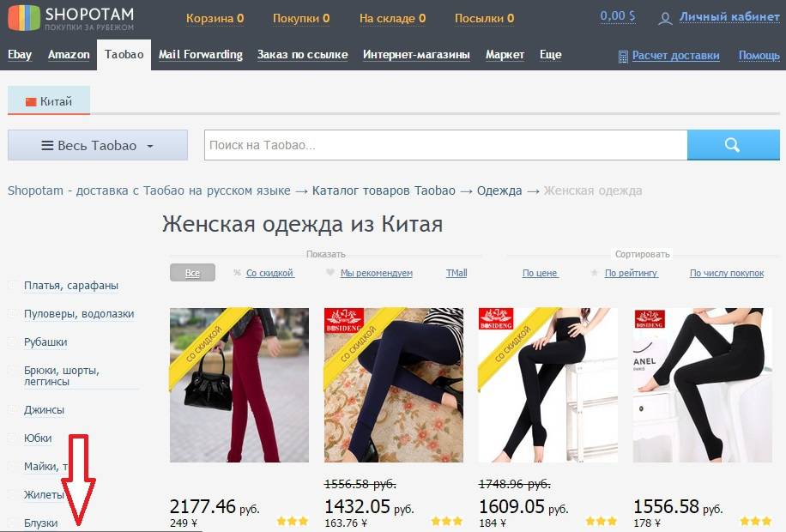This screenshot has height=532, width=786.
Task: Open the red trousers product thumbnail
Action: pos(239,385)
